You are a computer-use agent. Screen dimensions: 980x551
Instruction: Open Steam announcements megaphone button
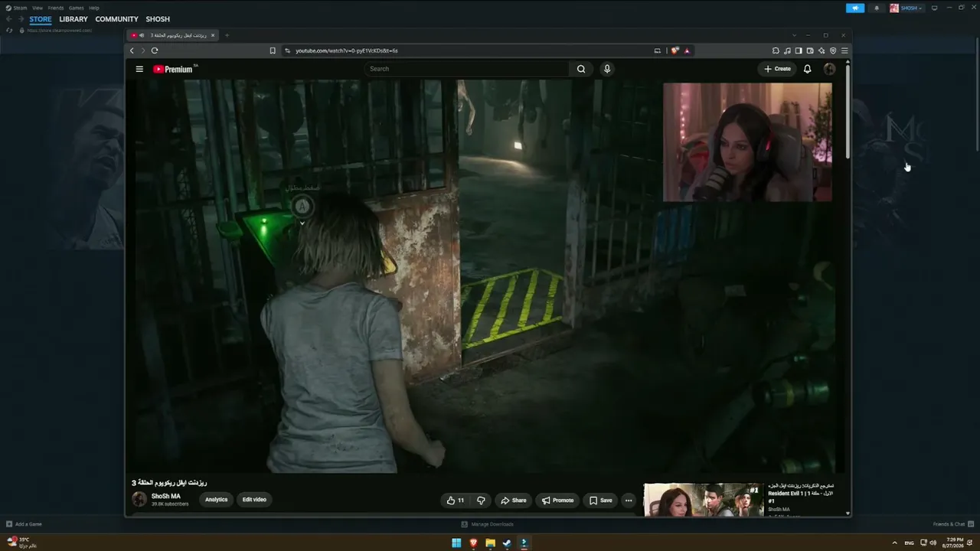tap(855, 8)
